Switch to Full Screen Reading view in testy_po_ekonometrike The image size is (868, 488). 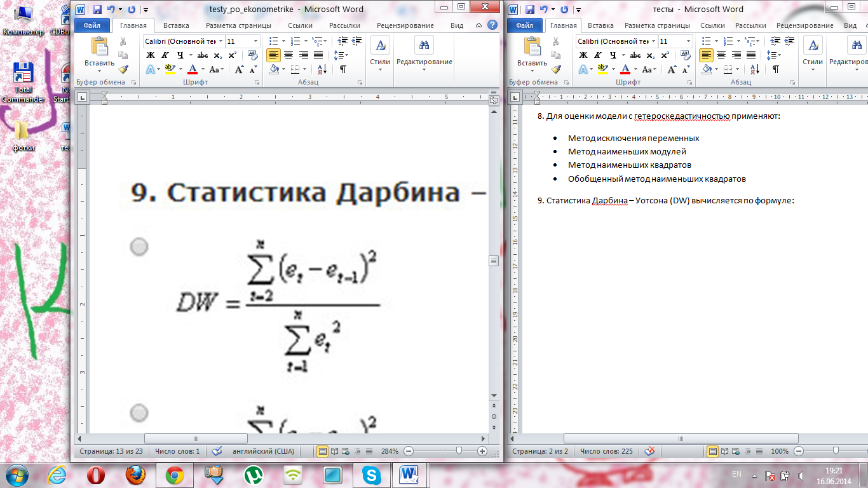point(334,451)
